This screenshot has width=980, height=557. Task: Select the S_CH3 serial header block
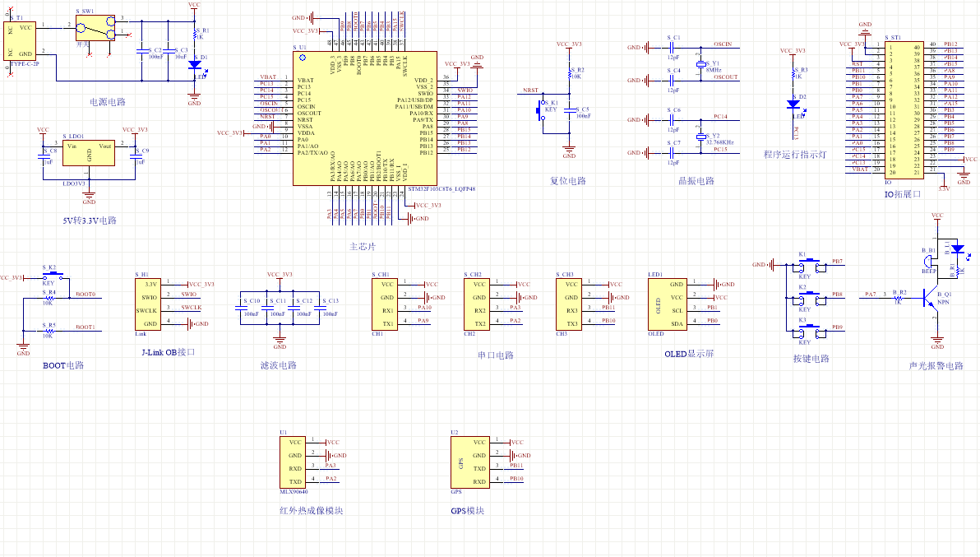pos(570,304)
